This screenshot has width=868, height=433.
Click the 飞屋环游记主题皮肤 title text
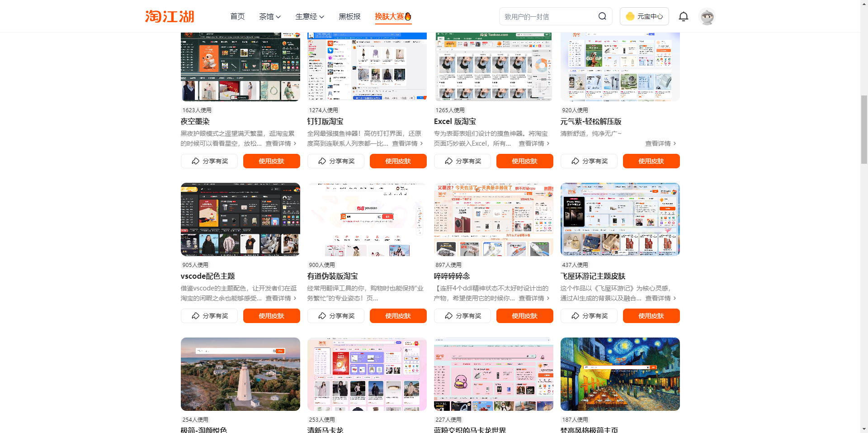[x=593, y=276]
